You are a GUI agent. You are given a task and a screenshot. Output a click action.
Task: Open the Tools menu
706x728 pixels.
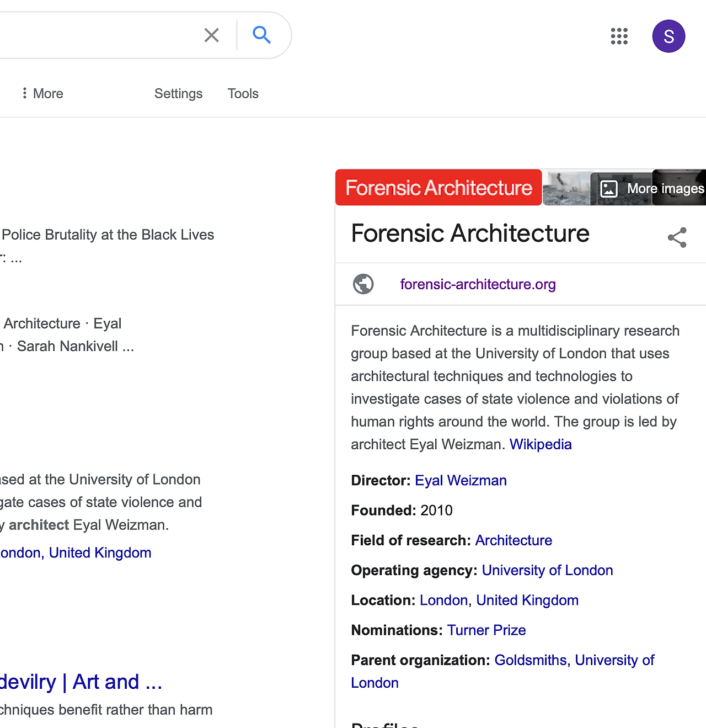(x=243, y=94)
